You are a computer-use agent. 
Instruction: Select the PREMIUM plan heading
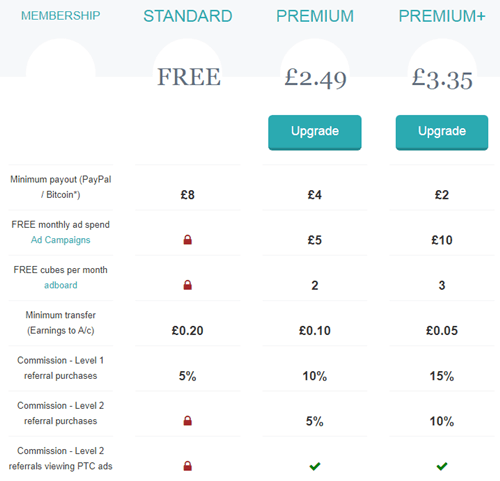pos(315,16)
